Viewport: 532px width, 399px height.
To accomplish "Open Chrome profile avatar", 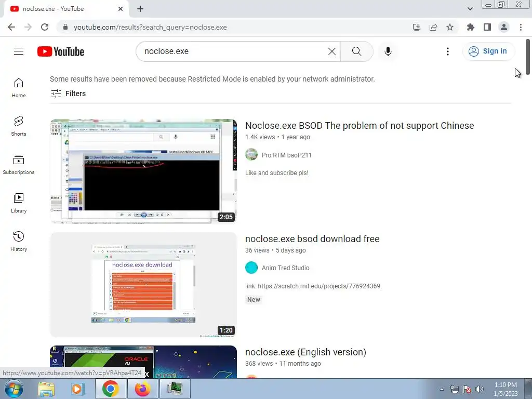I will pyautogui.click(x=504, y=27).
